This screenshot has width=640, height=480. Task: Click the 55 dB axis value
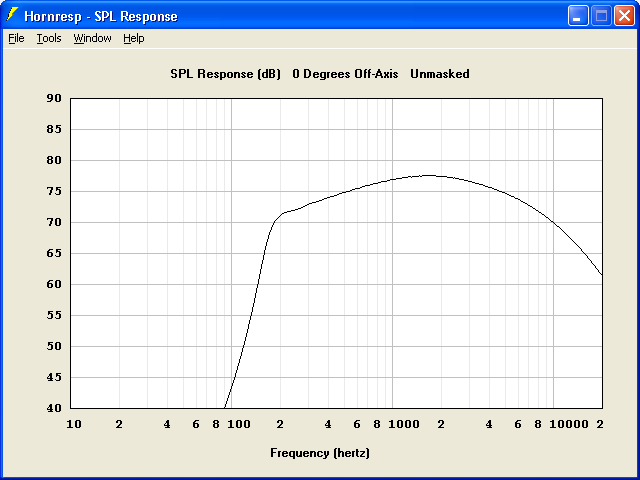(x=53, y=316)
